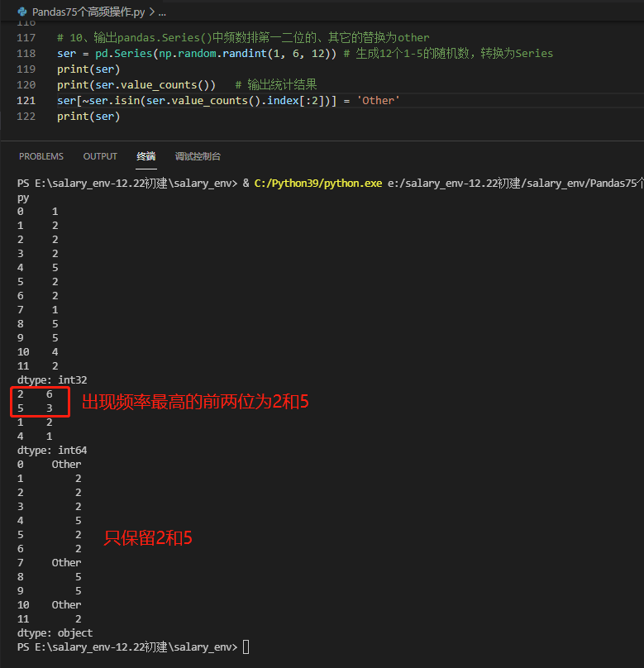The image size is (644, 668).
Task: Click line number 119 in the gutter
Action: tap(26, 69)
